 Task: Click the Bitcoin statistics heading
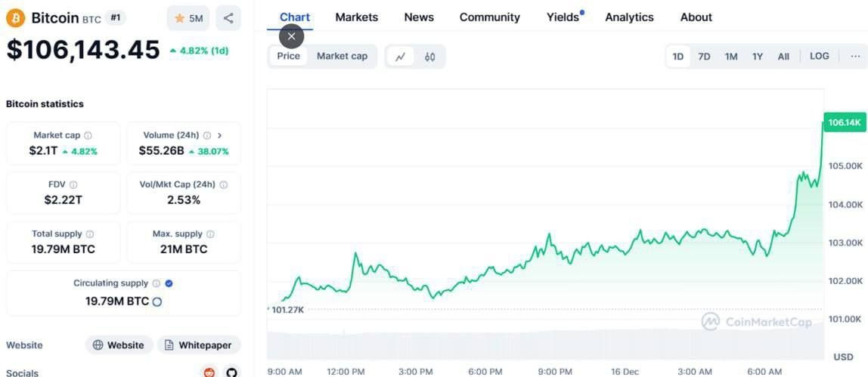[45, 104]
